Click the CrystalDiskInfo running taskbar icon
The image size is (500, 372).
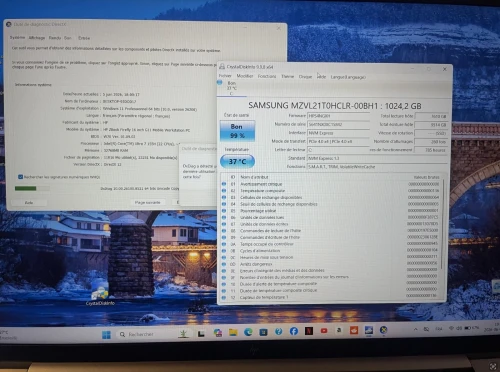[x=369, y=330]
